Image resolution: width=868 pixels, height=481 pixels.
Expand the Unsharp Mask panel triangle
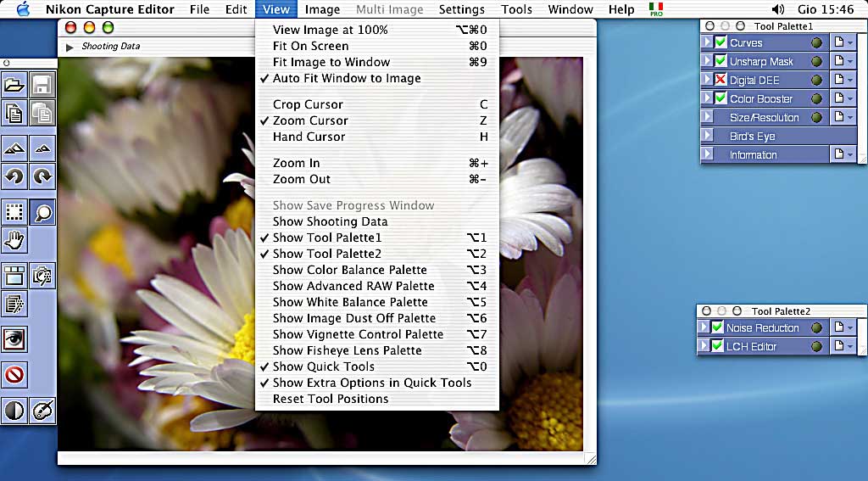(x=707, y=61)
